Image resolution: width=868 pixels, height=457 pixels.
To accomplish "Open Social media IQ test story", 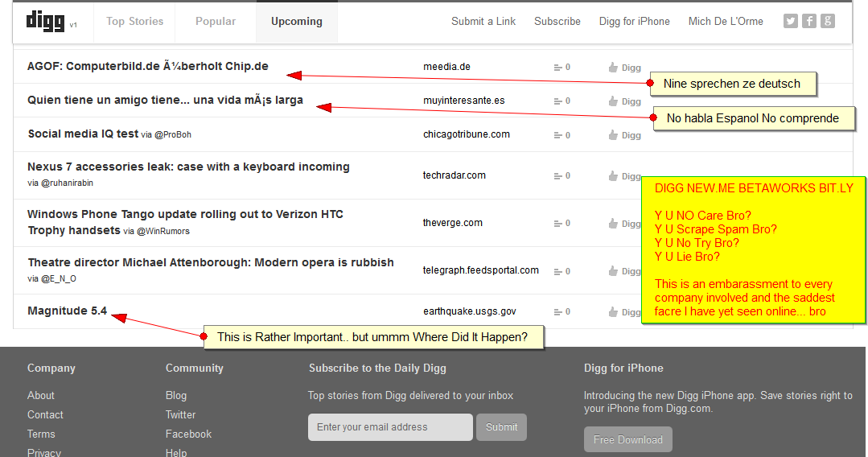I will pyautogui.click(x=83, y=134).
